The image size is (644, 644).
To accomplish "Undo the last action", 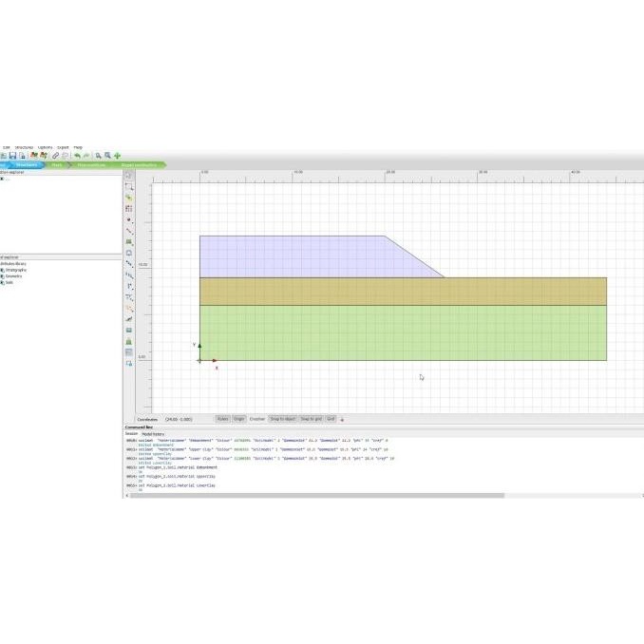I will click(x=77, y=155).
